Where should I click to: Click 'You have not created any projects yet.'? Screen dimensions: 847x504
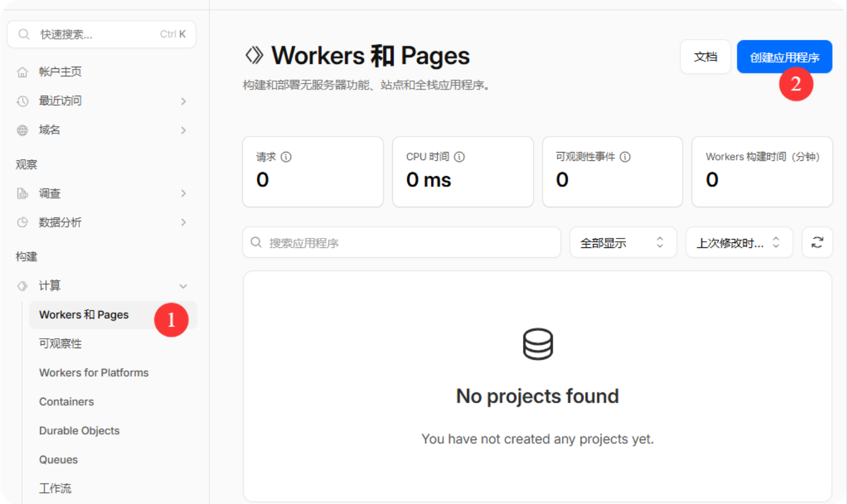coord(537,439)
